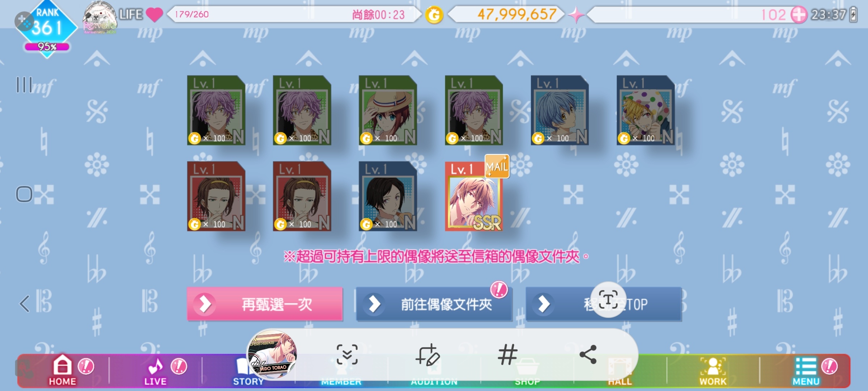Tap the share icon in screenshot toolbar
Screen dimensions: 868x391
tap(588, 354)
